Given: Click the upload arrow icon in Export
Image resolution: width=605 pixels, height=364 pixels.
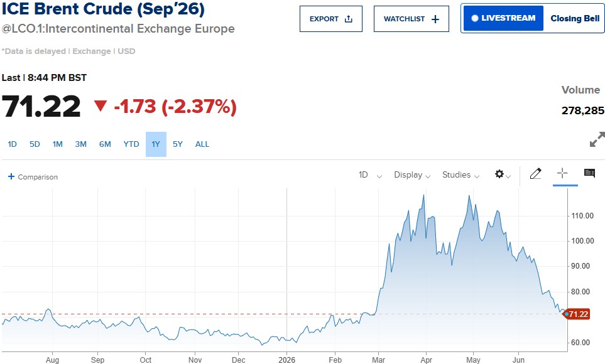Looking at the screenshot, I should point(349,19).
